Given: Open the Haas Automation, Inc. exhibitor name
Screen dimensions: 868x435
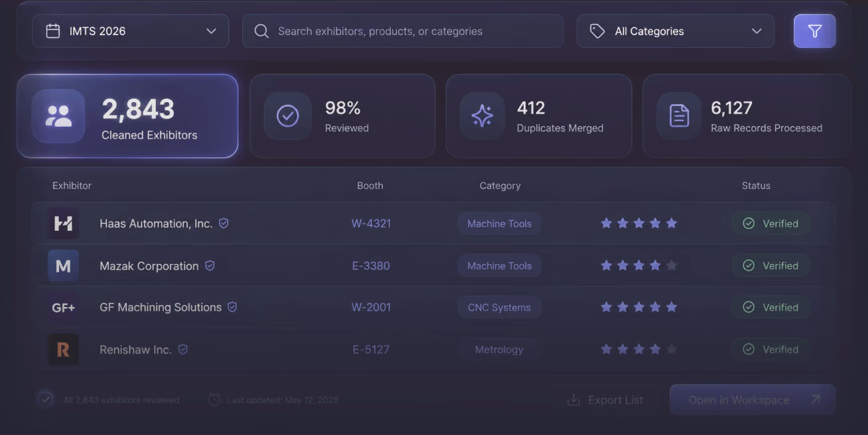Looking at the screenshot, I should (x=156, y=223).
